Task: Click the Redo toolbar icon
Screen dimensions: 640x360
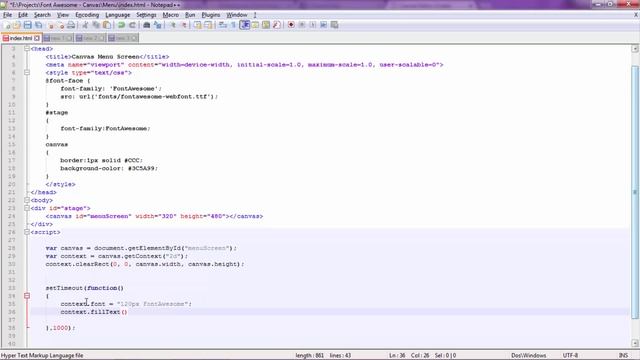Action: click(132, 25)
